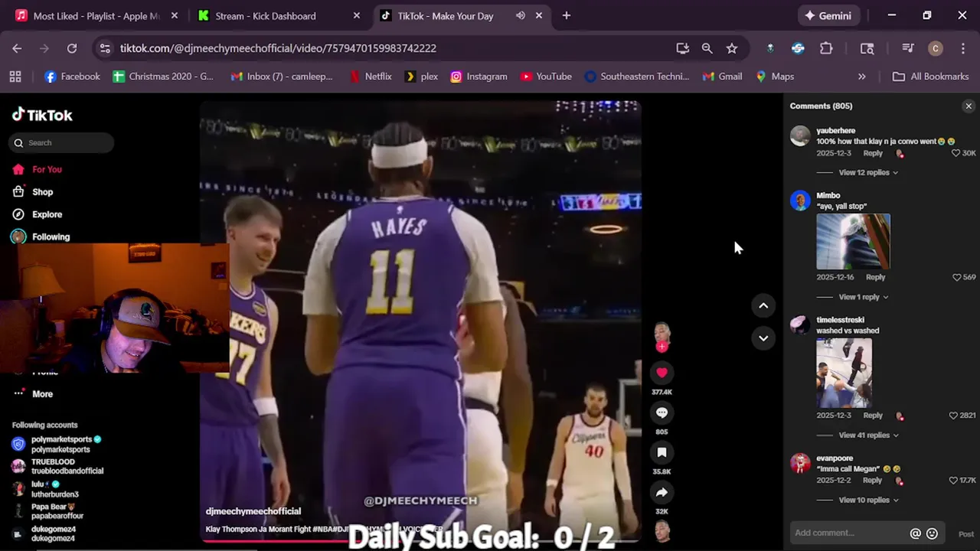Open the More menu in sidebar

(x=32, y=394)
